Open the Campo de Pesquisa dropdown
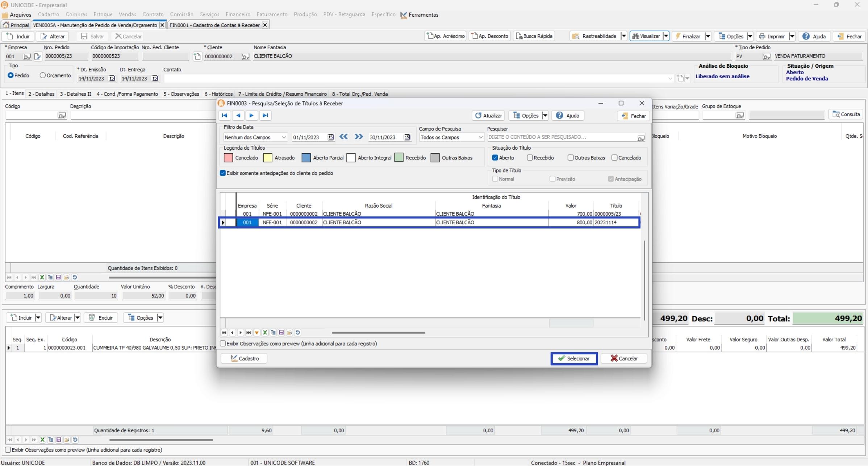Screen dimensions: 868x466 [480, 137]
